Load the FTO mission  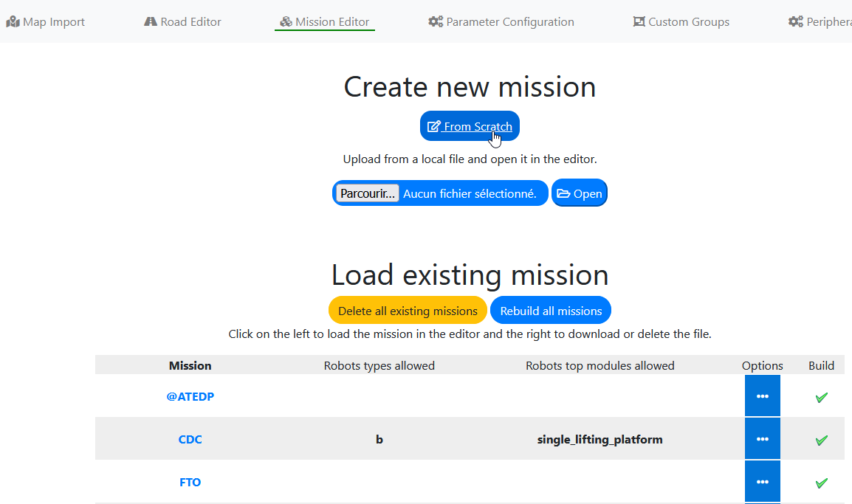190,483
